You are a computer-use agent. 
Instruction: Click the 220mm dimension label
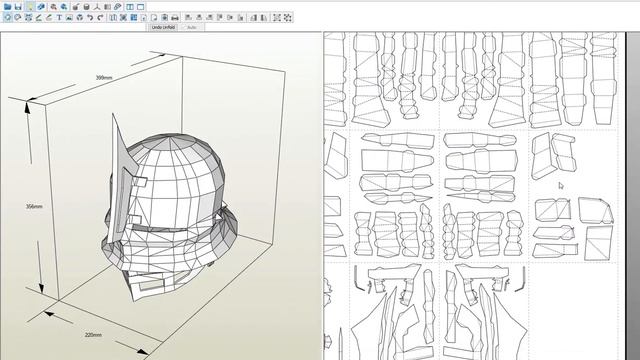[93, 335]
